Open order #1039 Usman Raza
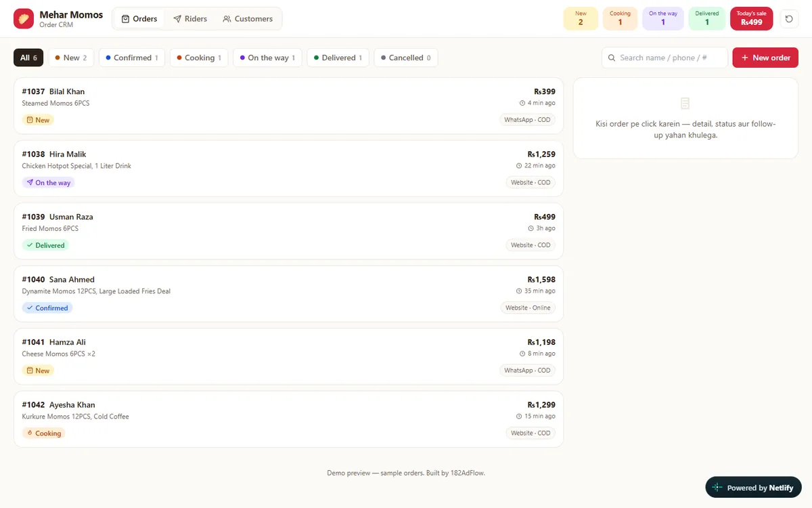 (x=288, y=231)
